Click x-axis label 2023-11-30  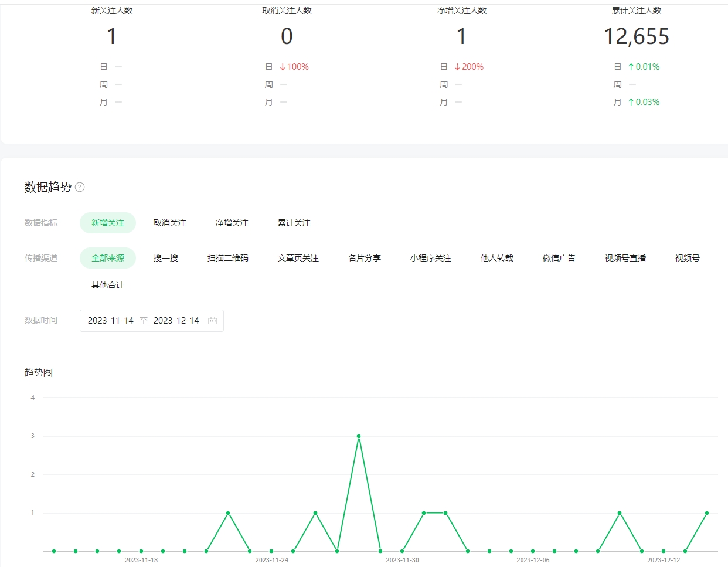(403, 560)
